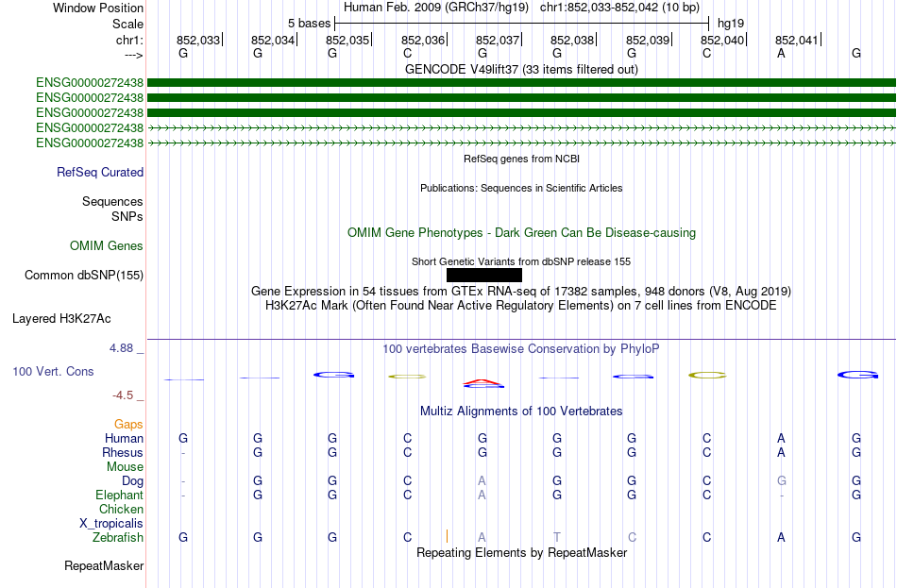Click the faded G base in Dog row
Viewport: 897px width, 588px height.
click(x=781, y=480)
